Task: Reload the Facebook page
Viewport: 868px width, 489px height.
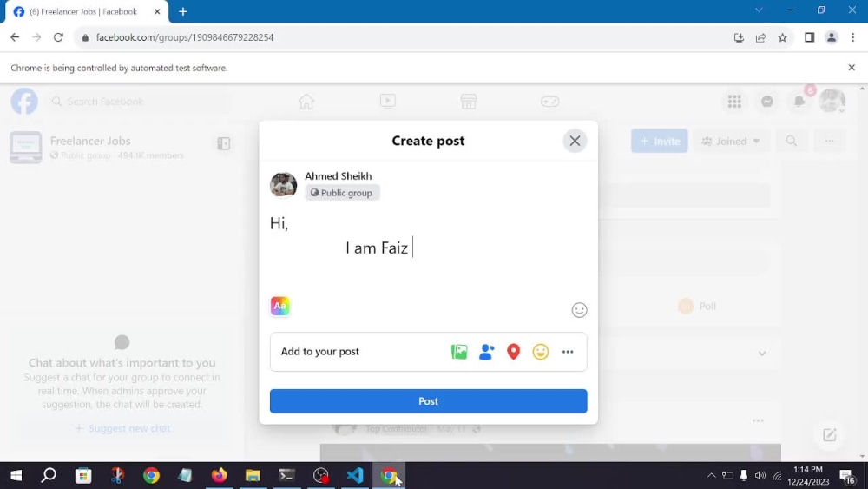Action: click(58, 37)
